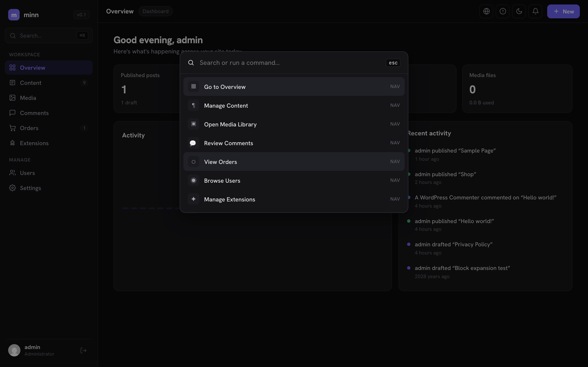
Task: Click the New button
Action: 563,11
